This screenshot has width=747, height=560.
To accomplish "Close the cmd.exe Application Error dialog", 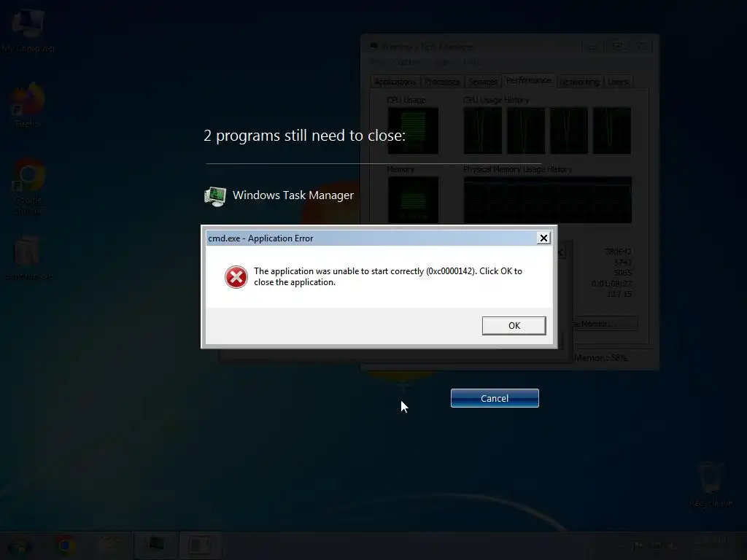I will 543,238.
